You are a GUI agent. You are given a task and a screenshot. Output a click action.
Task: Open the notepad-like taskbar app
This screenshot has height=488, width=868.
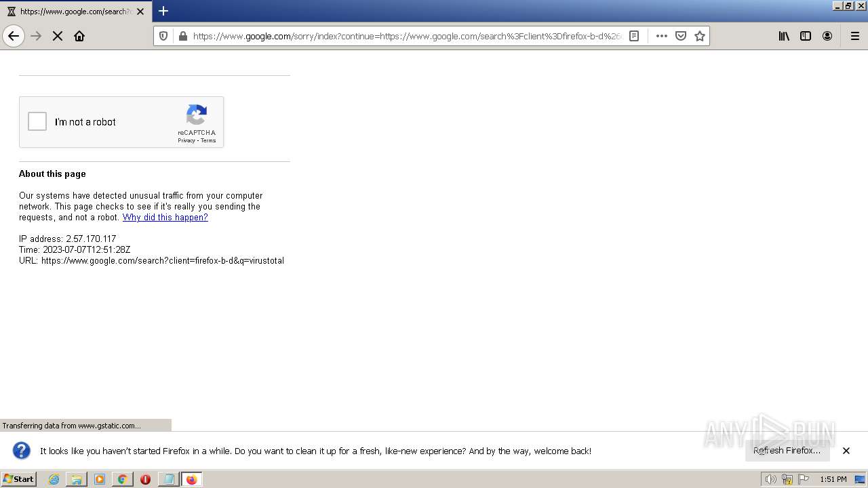[x=168, y=479]
